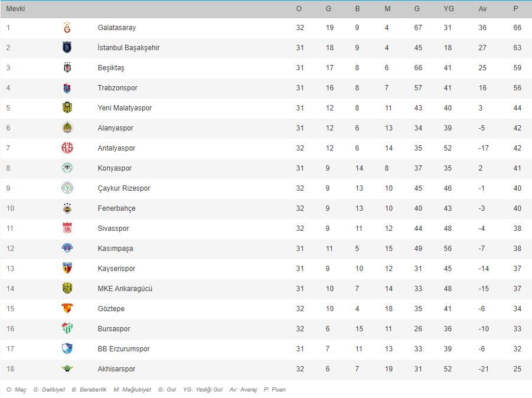Click the Beşiktaş club crest
The width and height of the screenshot is (532, 398).
(67, 68)
